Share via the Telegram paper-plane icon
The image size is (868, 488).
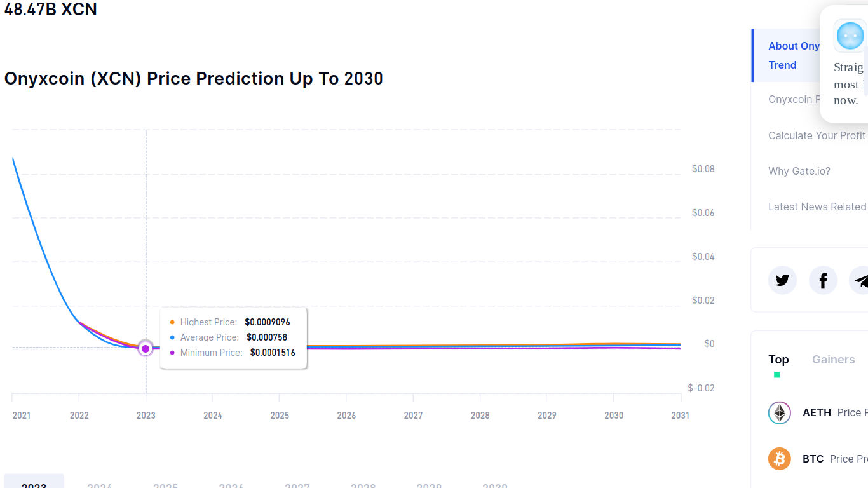click(x=859, y=280)
